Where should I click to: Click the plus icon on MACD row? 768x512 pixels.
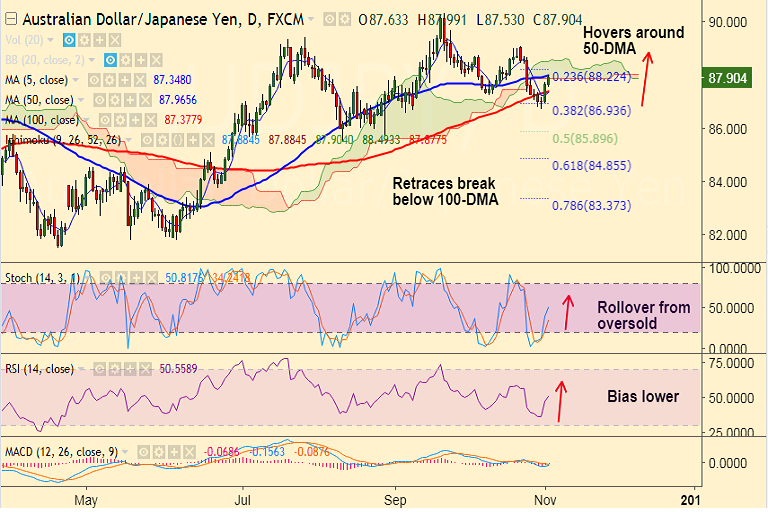click(x=174, y=452)
